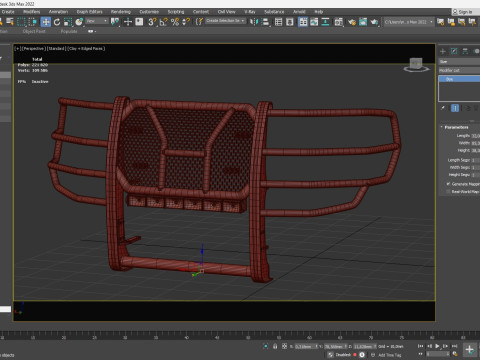Toggle Generate Mapping Coords checkbox
480x360 pixels.
449,184
